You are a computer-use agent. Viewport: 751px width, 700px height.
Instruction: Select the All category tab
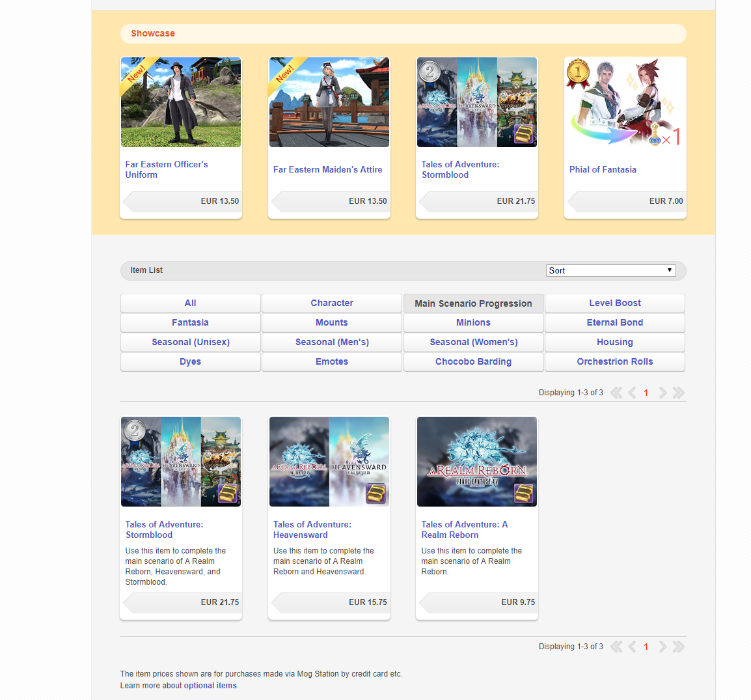click(x=190, y=303)
